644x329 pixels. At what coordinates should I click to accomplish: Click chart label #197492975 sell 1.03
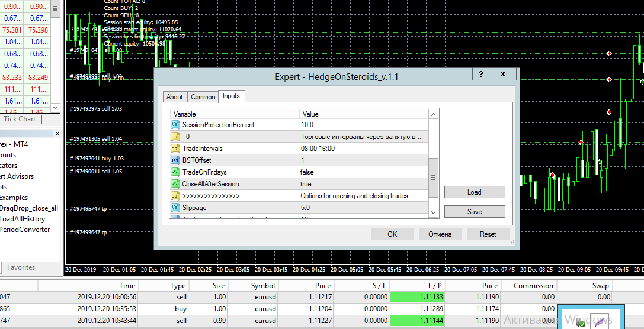tap(96, 109)
